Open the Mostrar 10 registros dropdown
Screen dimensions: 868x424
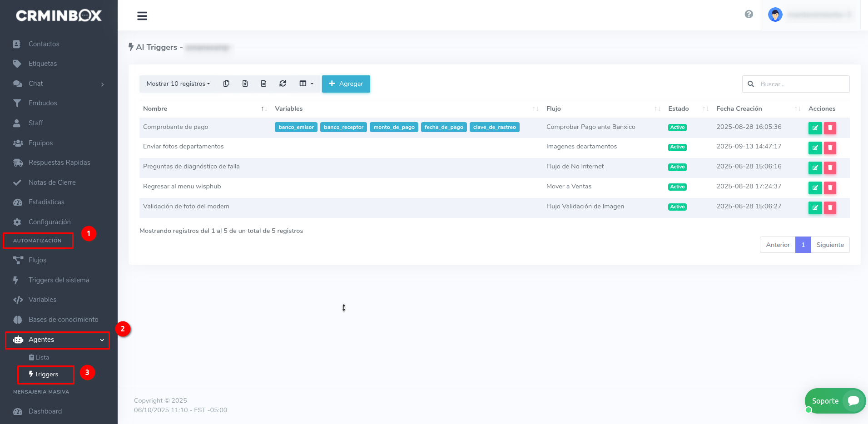point(178,84)
